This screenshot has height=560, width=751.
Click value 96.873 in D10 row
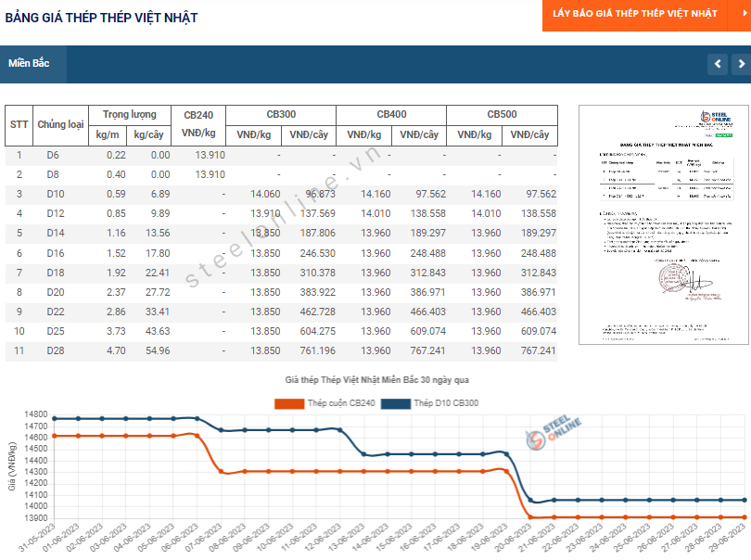pos(321,195)
